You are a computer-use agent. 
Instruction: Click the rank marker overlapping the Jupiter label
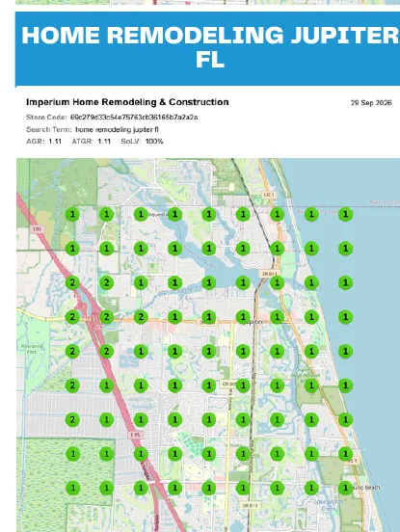click(x=243, y=317)
